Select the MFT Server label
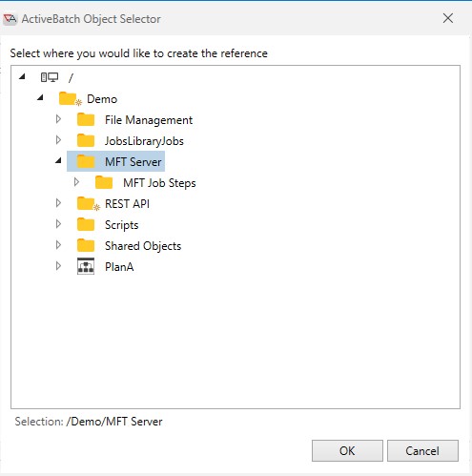 pyautogui.click(x=133, y=162)
